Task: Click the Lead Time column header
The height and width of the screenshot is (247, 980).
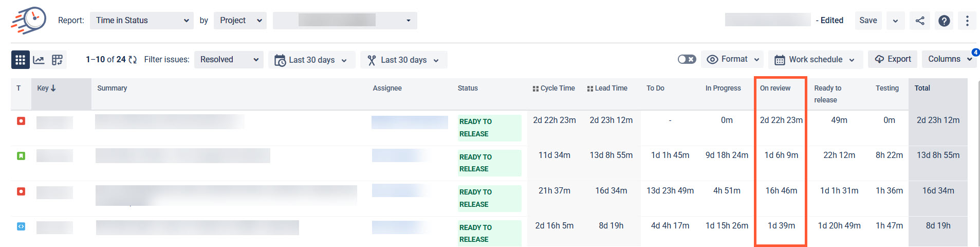Action: pos(607,88)
